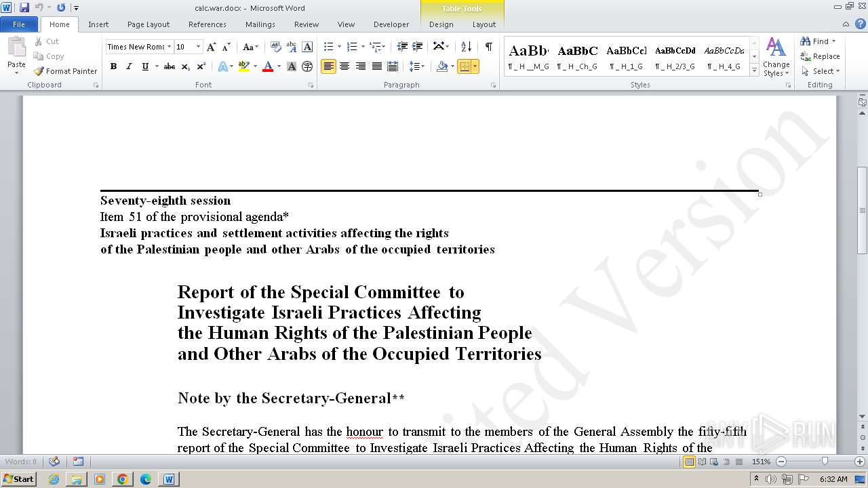Click the zoom slider handle

point(825,462)
